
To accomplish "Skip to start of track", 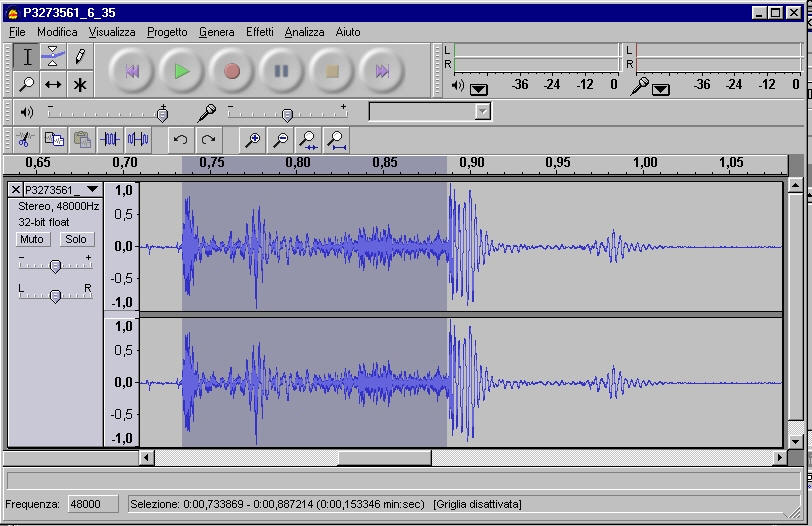I will [x=132, y=71].
